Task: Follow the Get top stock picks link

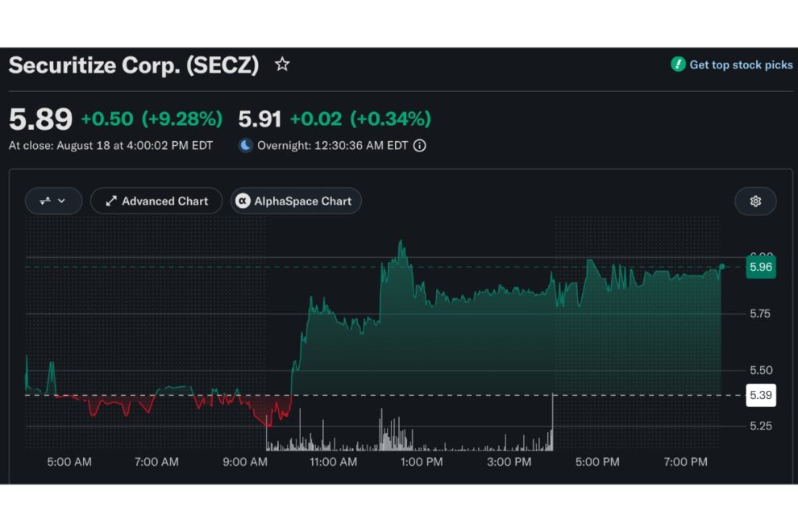Action: point(741,64)
